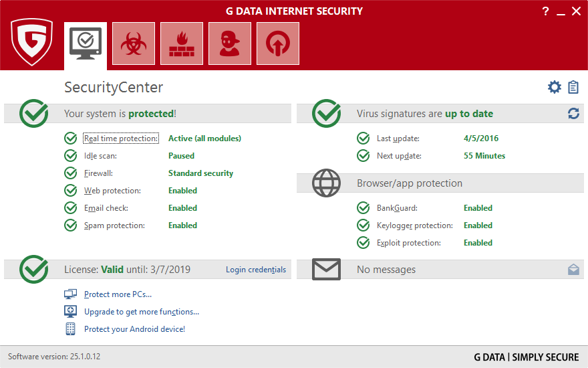The image size is (588, 368).
Task: Open the logs clipboard icon
Action: [573, 87]
